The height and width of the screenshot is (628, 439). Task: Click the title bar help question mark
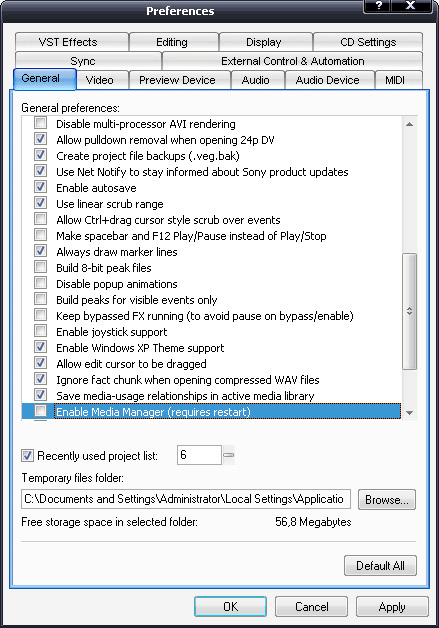[x=378, y=6]
